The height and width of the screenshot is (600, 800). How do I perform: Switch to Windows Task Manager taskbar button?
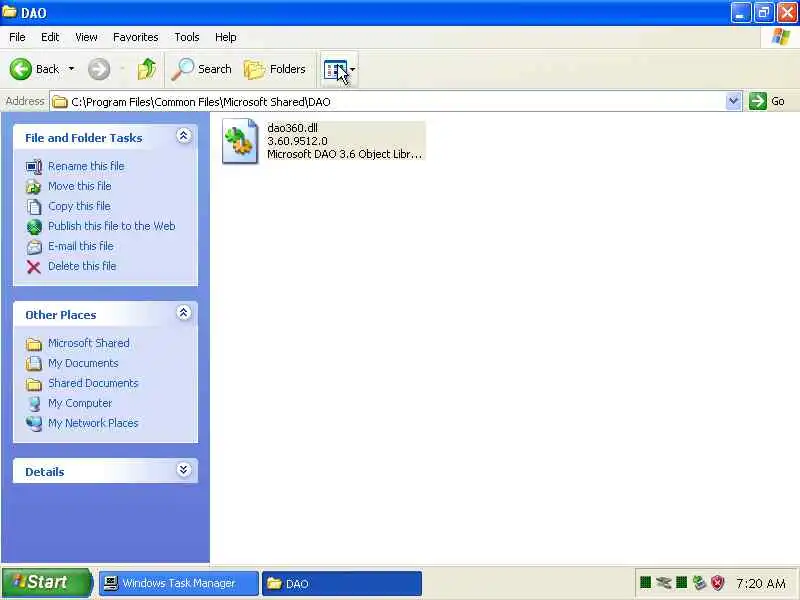click(x=179, y=583)
